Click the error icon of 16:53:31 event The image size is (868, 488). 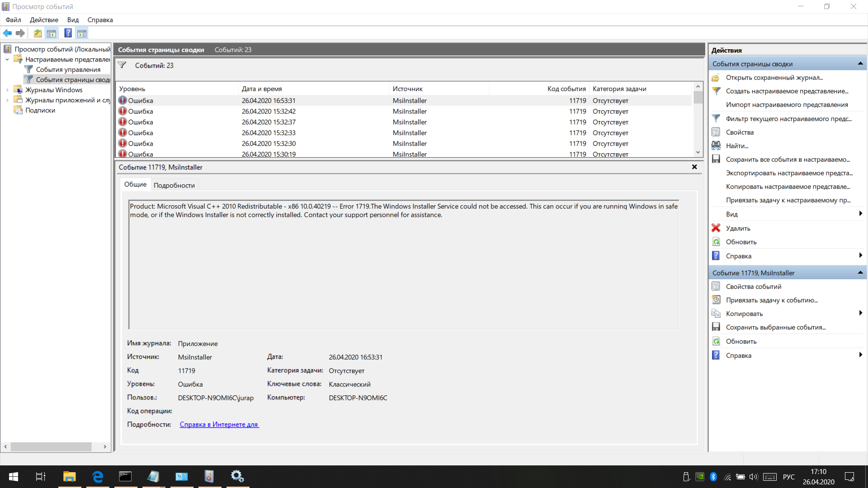pos(123,100)
